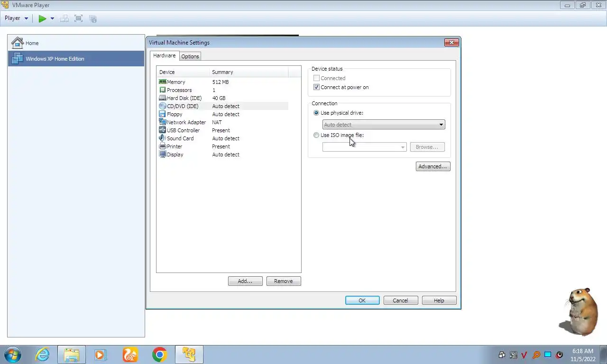This screenshot has height=364, width=607.
Task: Click the magnifier tray icon
Action: tap(536, 355)
